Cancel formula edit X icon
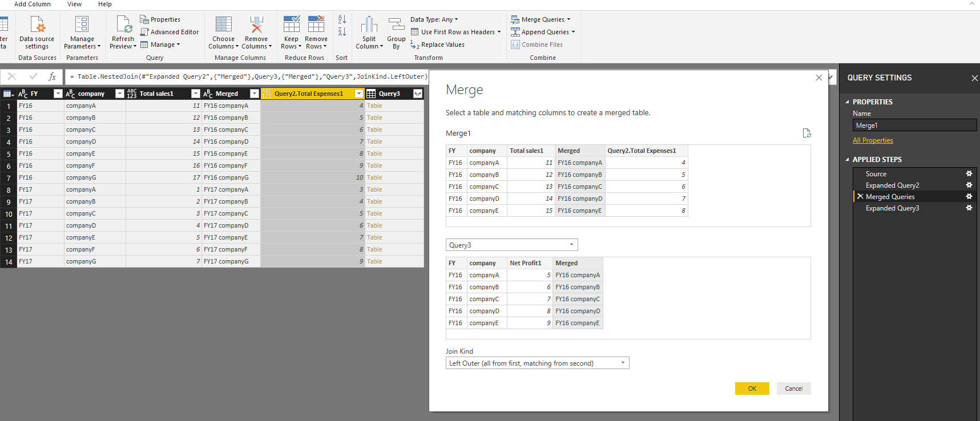 [12, 76]
